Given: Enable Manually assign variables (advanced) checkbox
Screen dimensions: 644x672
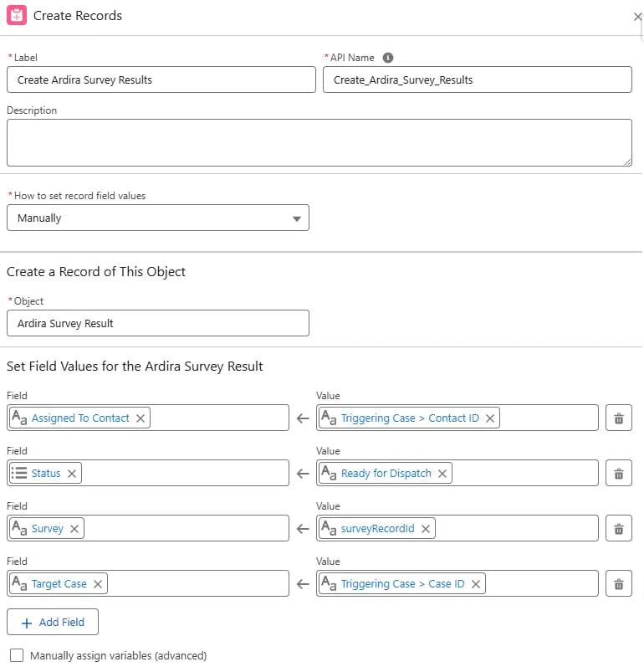Looking at the screenshot, I should coord(17,655).
